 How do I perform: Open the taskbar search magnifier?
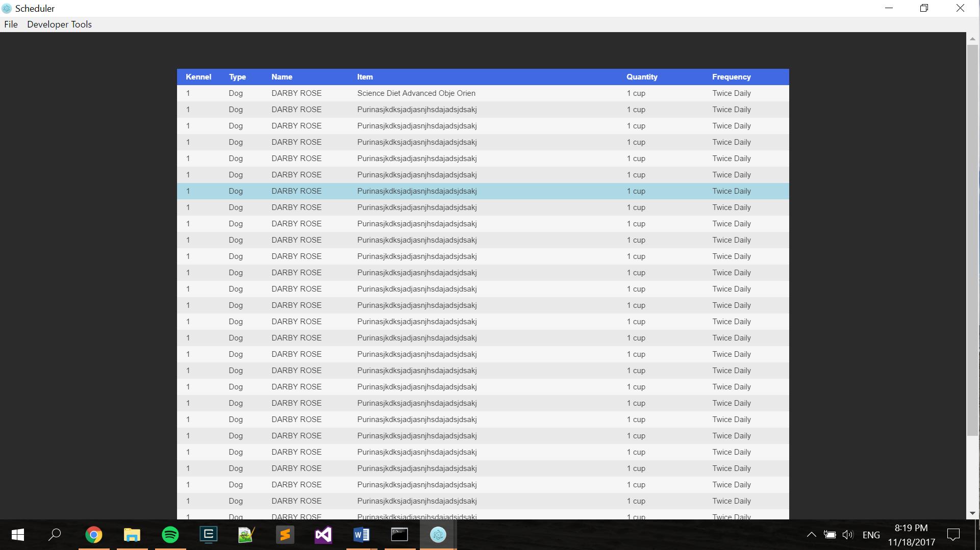55,535
